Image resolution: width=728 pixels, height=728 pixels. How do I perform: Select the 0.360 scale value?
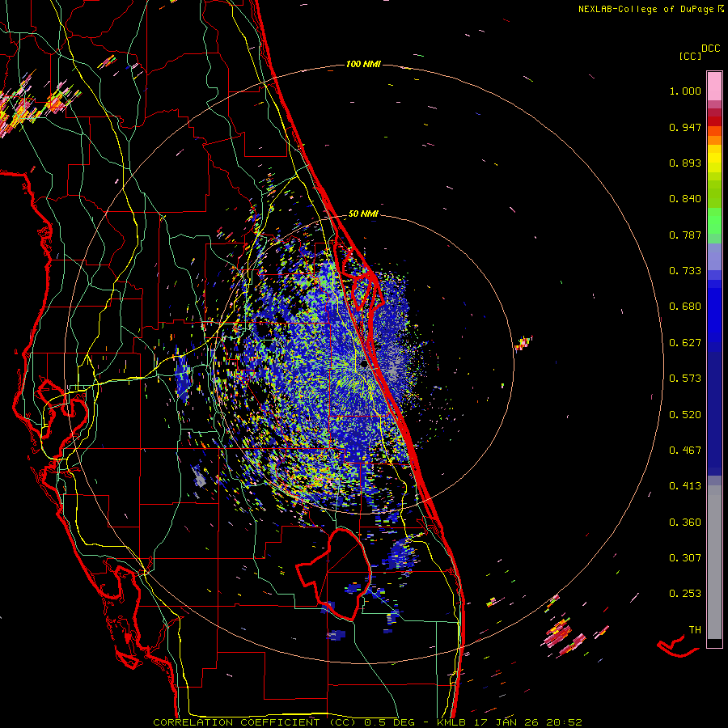pos(685,523)
